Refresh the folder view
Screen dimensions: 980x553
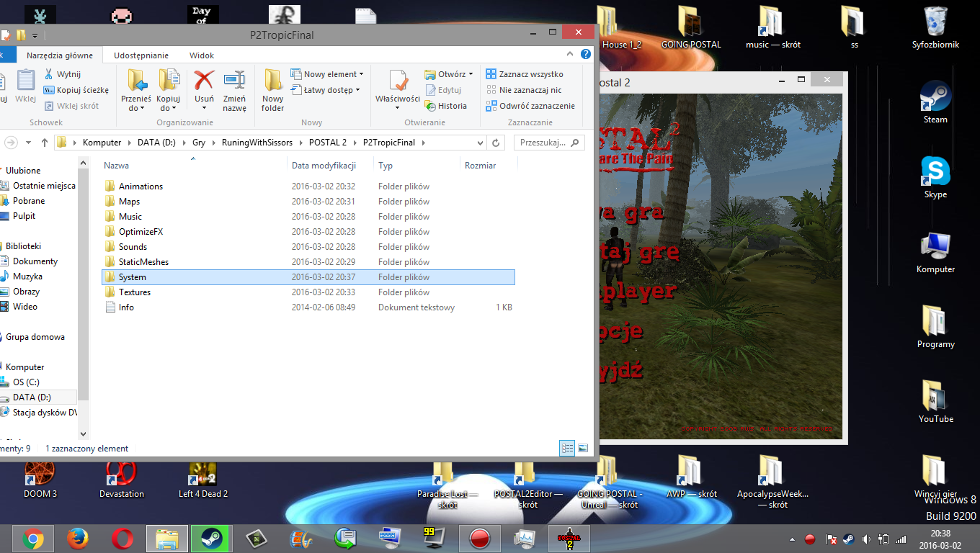pos(496,143)
